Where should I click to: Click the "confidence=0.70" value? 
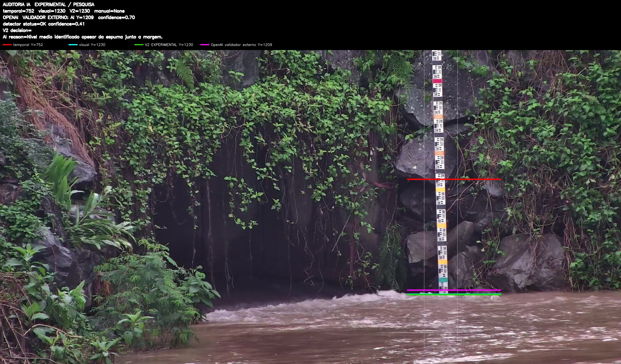(x=116, y=17)
